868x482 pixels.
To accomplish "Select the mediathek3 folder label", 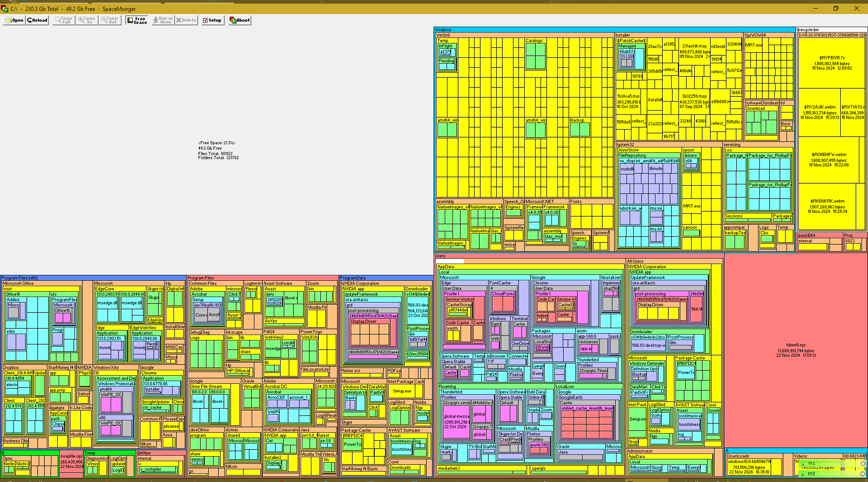I will (x=449, y=468).
